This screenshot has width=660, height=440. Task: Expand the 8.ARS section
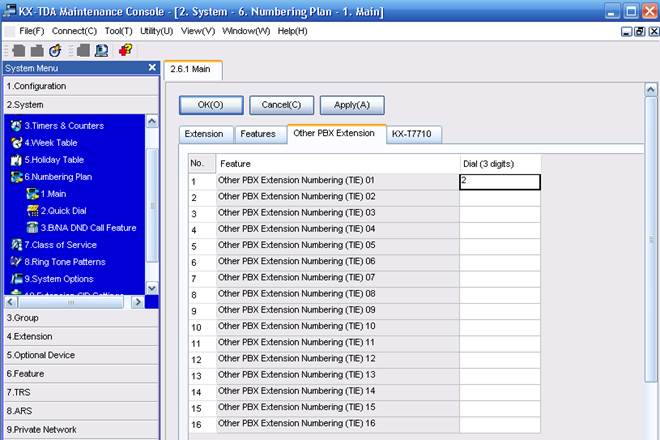(x=81, y=411)
